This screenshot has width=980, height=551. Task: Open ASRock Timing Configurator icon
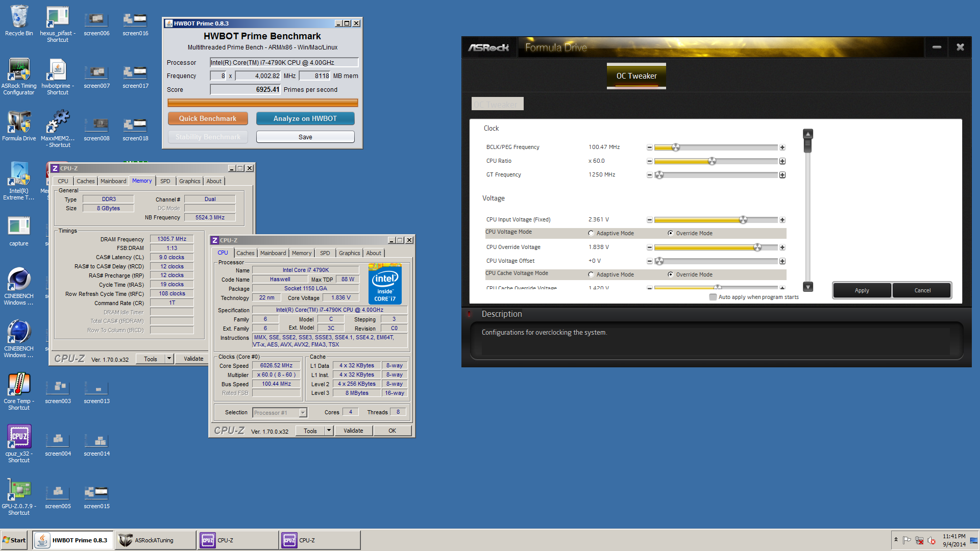click(x=19, y=77)
